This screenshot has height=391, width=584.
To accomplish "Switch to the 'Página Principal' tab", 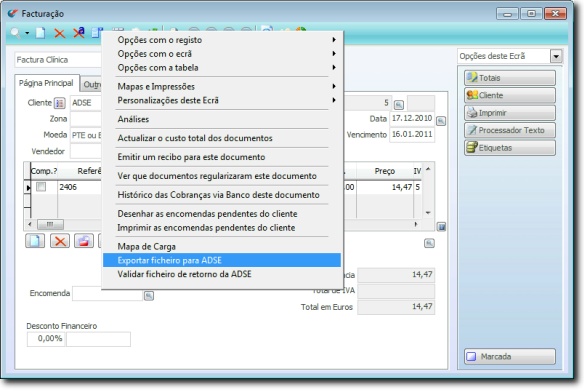I will pos(47,83).
